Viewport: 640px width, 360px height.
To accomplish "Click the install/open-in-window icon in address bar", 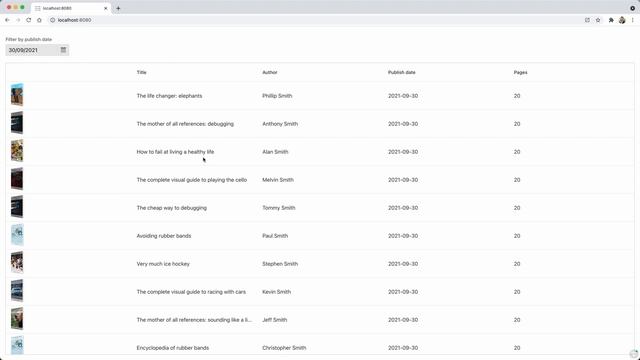I will 587,20.
